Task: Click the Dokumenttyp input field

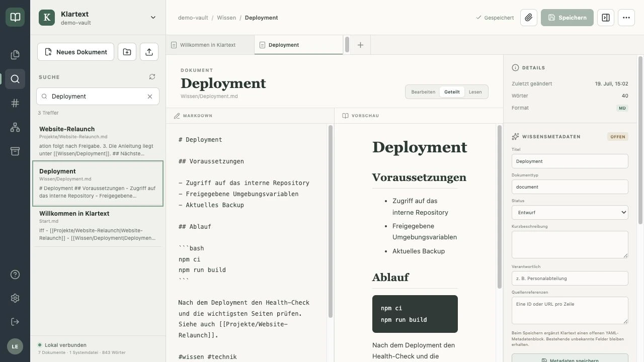Action: (x=570, y=187)
